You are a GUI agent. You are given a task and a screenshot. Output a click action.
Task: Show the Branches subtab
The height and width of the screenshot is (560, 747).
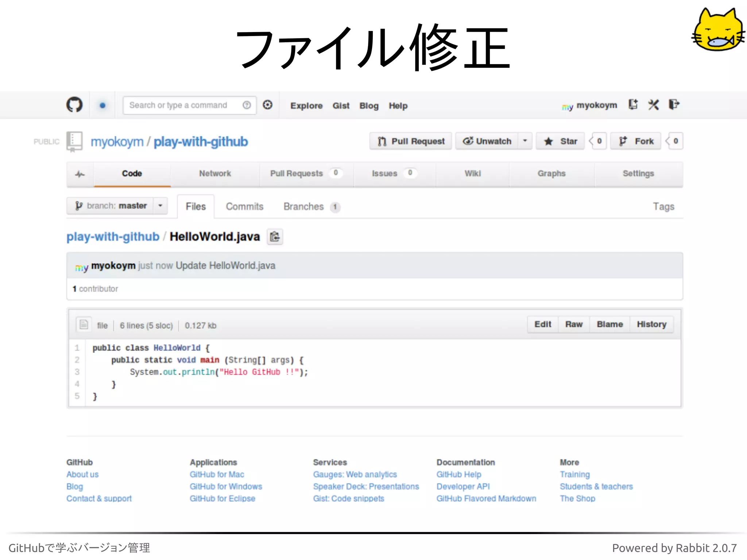point(311,207)
